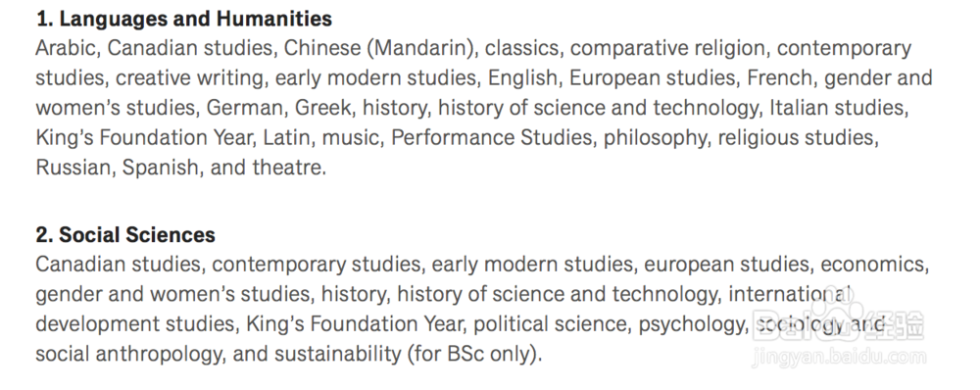Click the word theatre
The width and height of the screenshot is (980, 390).
(287, 168)
